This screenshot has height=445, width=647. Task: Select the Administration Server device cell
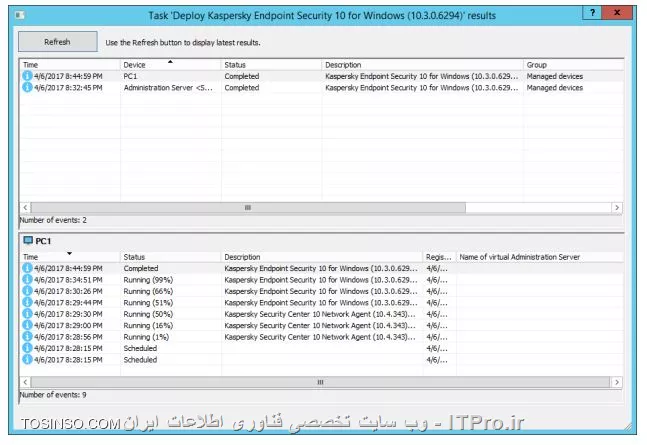168,88
